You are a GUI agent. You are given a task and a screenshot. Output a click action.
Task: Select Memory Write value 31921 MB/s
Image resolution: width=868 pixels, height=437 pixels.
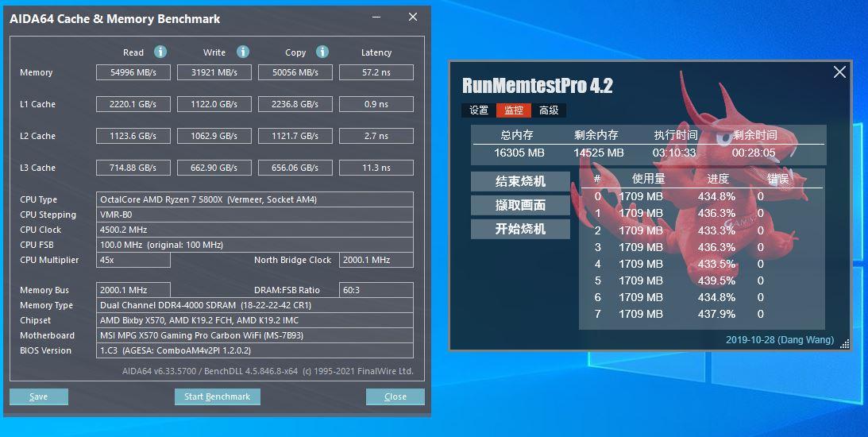(214, 72)
